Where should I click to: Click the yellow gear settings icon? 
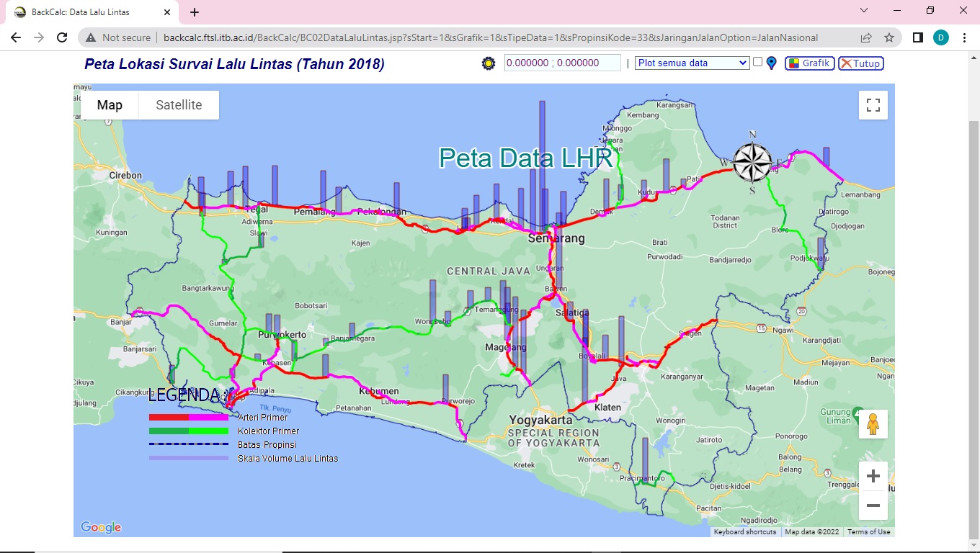489,63
